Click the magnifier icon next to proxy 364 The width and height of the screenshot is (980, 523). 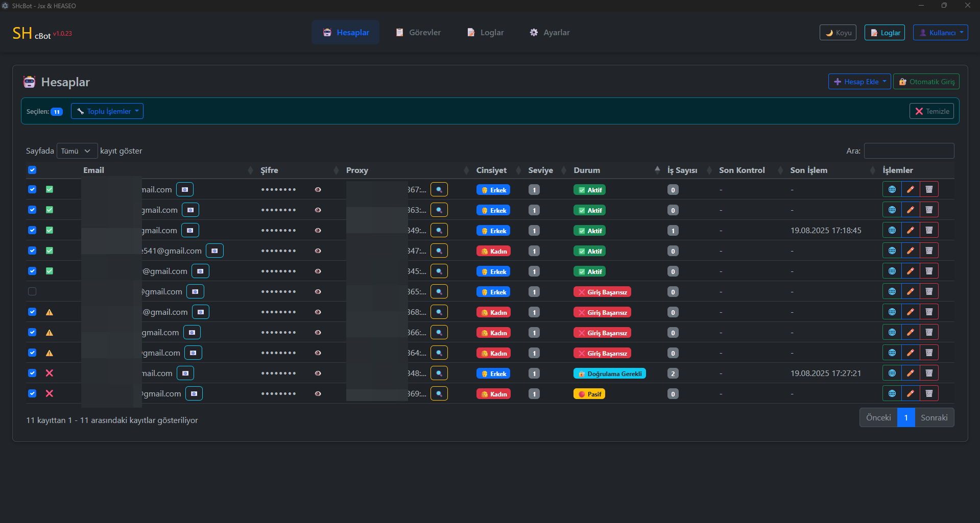tap(439, 353)
